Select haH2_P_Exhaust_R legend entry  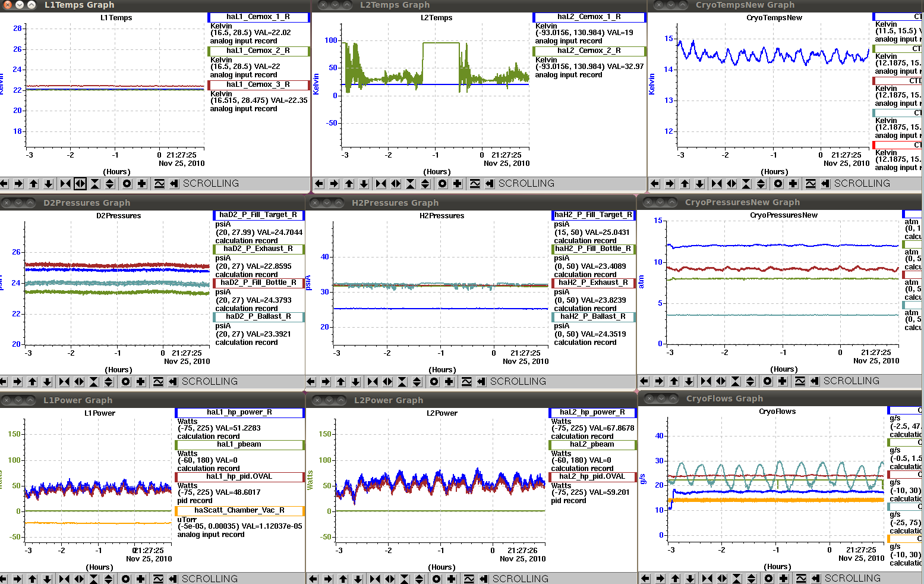click(x=594, y=283)
